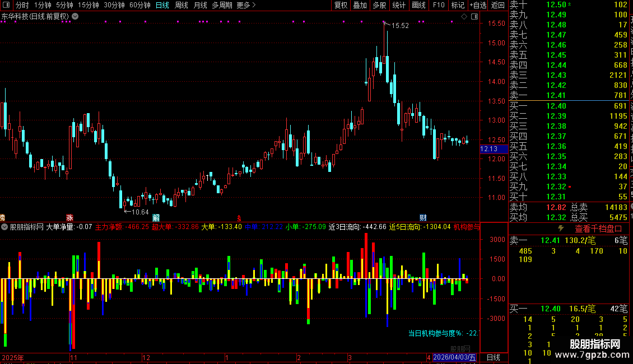Click the 财 event marker on chart
633x364 pixels.
tap(423, 217)
